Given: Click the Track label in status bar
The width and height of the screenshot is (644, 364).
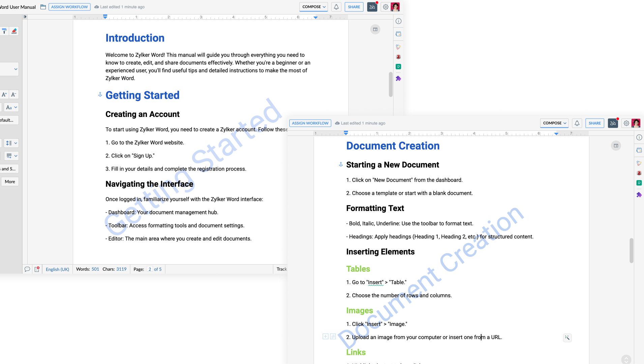Looking at the screenshot, I should click(281, 269).
